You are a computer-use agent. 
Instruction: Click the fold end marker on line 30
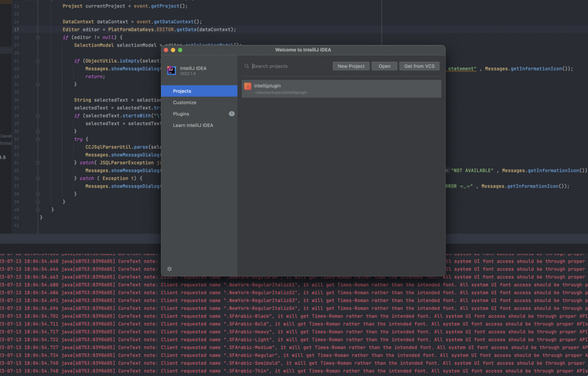[x=38, y=131]
